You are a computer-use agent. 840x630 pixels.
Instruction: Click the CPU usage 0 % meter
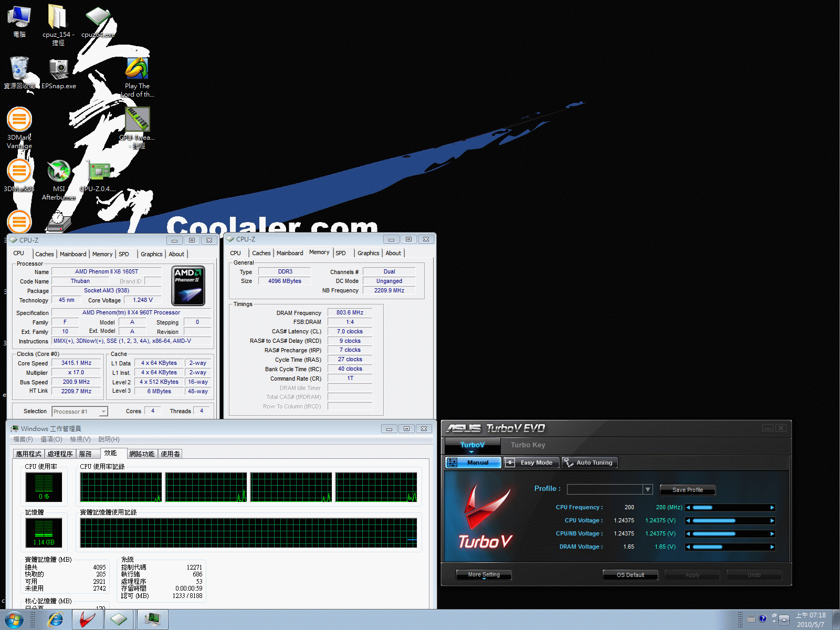pyautogui.click(x=44, y=487)
